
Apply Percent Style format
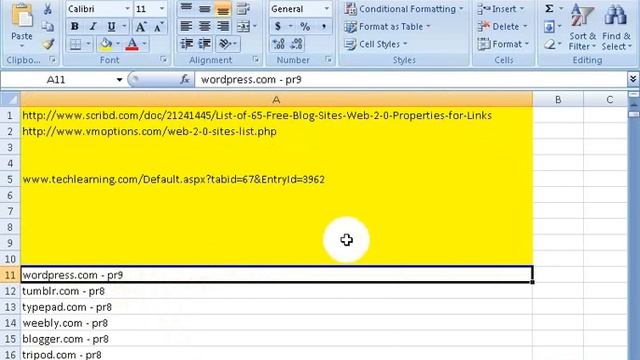(305, 27)
